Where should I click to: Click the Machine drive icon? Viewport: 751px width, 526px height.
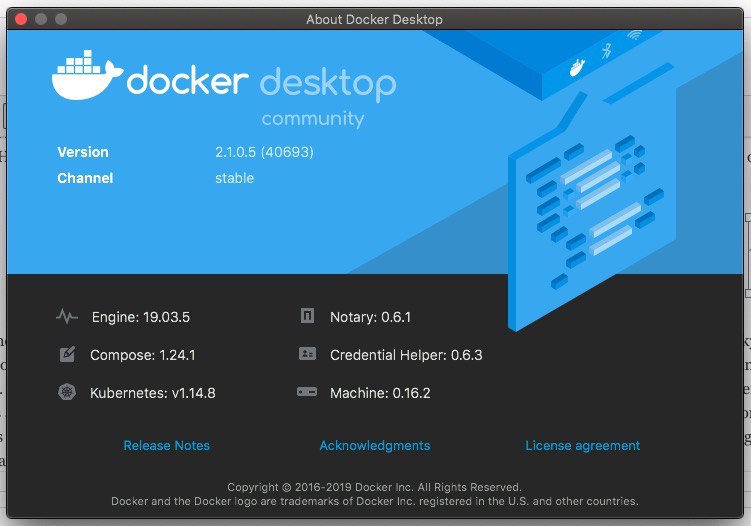[x=307, y=392]
